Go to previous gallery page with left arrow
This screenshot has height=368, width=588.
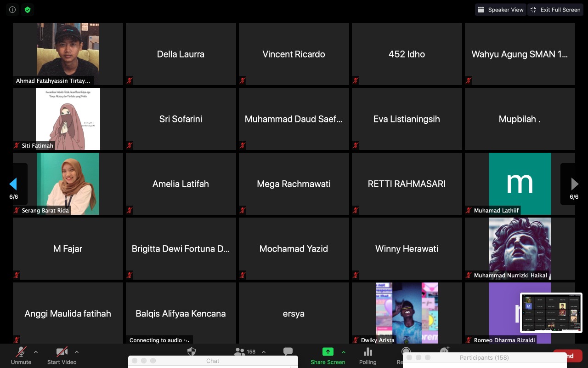click(x=13, y=184)
